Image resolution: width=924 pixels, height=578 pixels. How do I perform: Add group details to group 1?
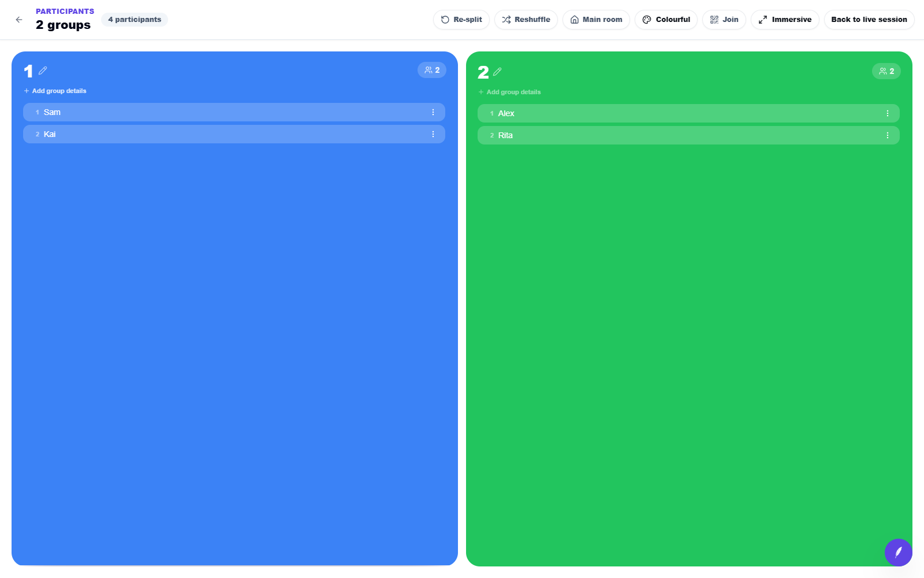click(55, 91)
